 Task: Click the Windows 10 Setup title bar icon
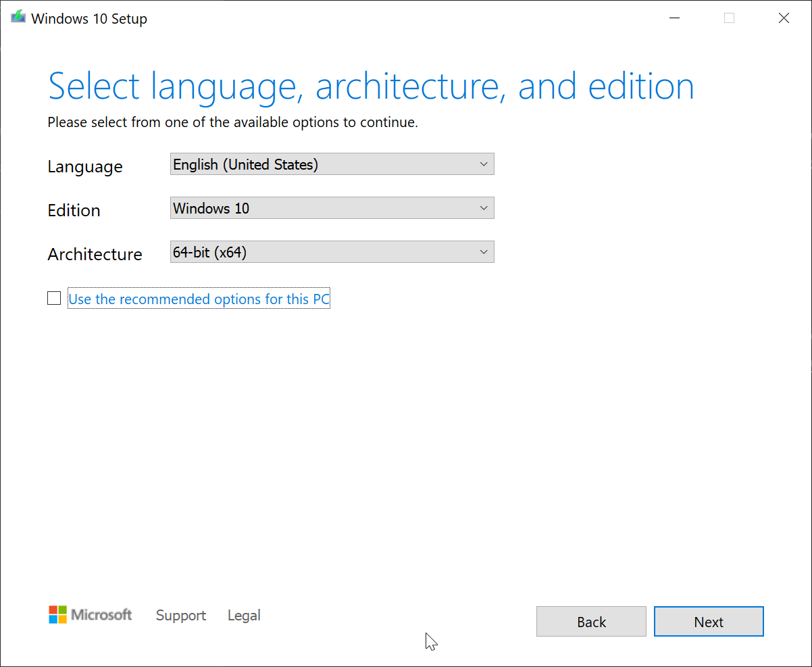coord(18,18)
